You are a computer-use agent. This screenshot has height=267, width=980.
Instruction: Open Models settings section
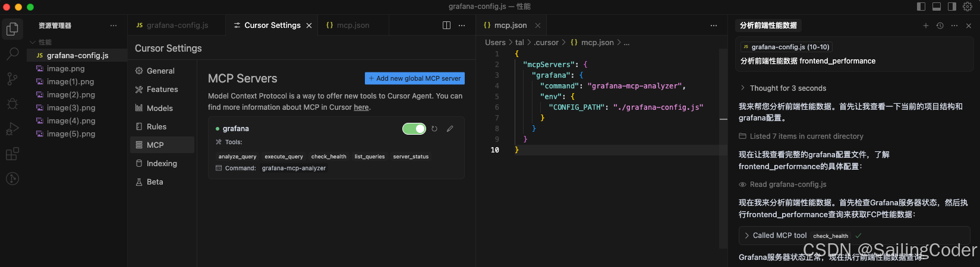[162, 108]
